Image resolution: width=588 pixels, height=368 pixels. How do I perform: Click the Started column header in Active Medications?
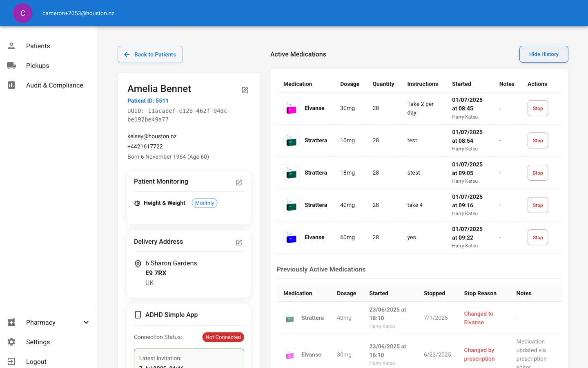(x=461, y=84)
